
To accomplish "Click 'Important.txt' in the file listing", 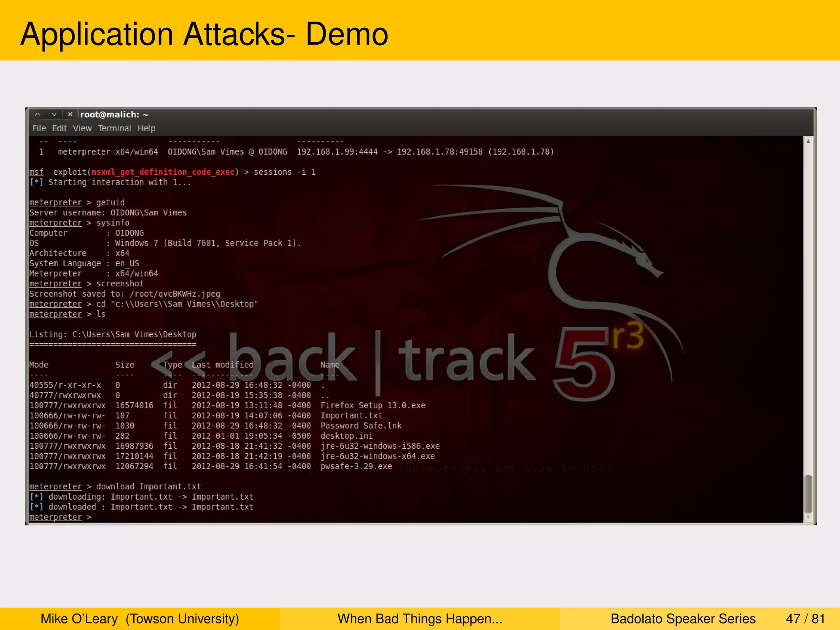I will point(352,416).
